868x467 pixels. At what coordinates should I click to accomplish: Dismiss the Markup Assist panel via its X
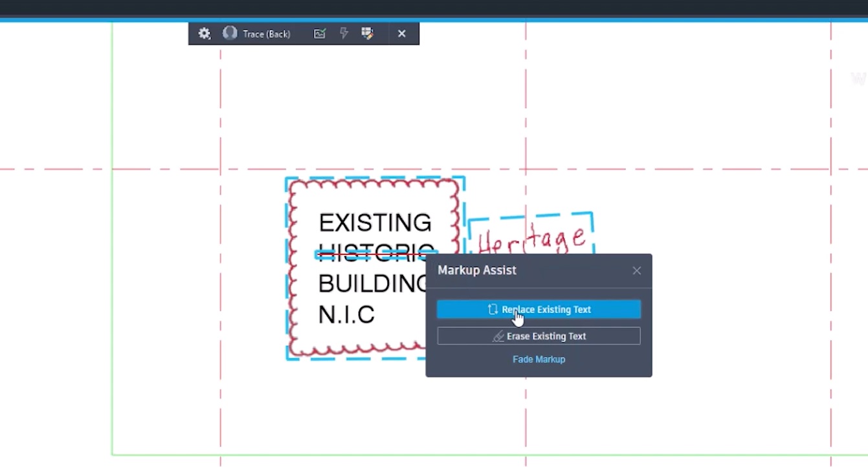[636, 270]
